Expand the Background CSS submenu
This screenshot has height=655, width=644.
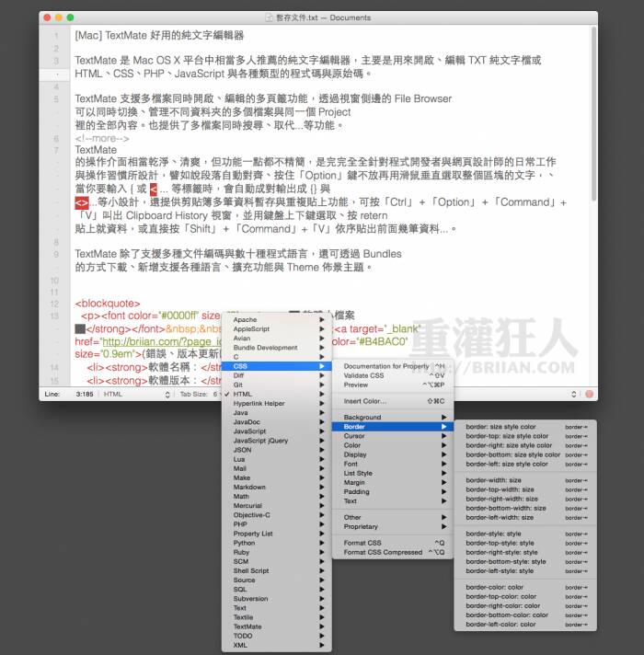tap(393, 418)
